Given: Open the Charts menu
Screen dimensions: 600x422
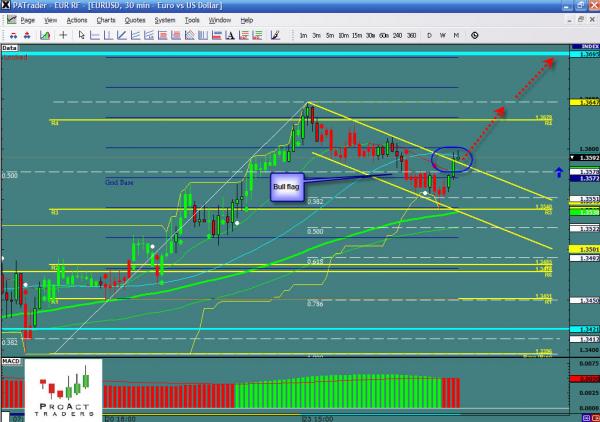Looking at the screenshot, I should point(106,20).
